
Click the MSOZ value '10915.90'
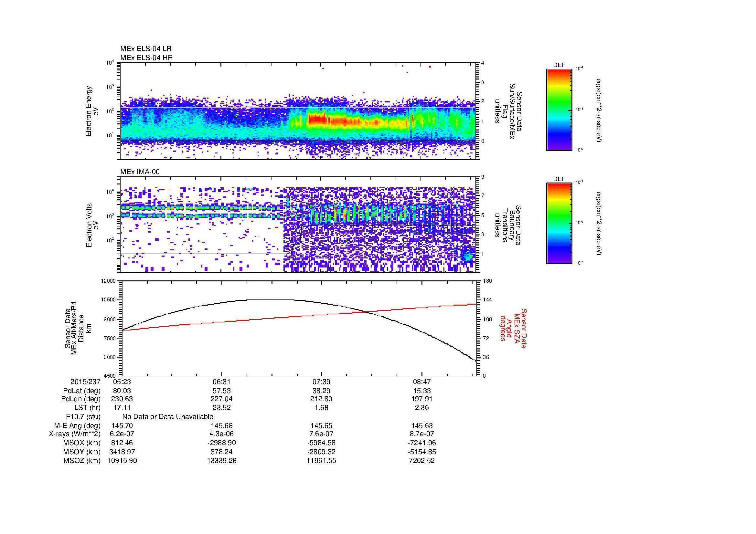tap(122, 461)
